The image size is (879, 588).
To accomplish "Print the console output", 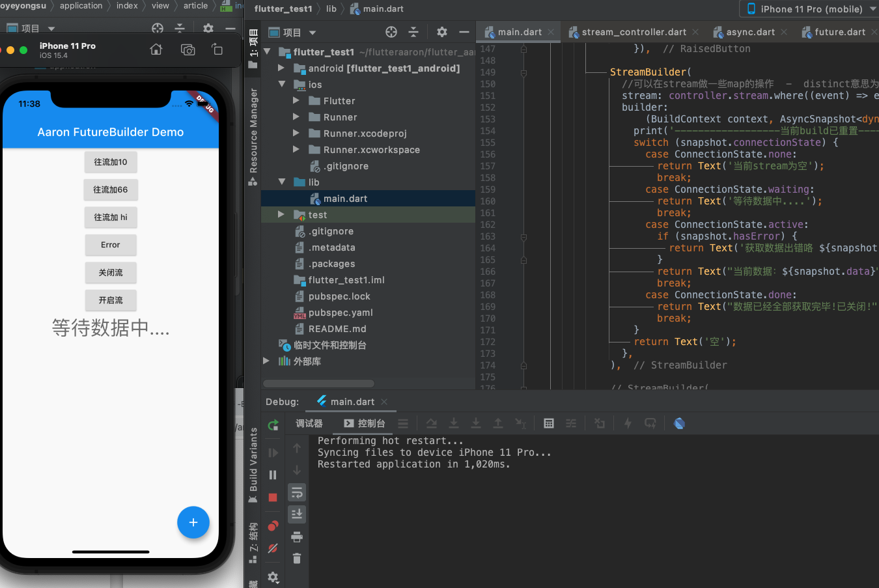I will [x=297, y=537].
